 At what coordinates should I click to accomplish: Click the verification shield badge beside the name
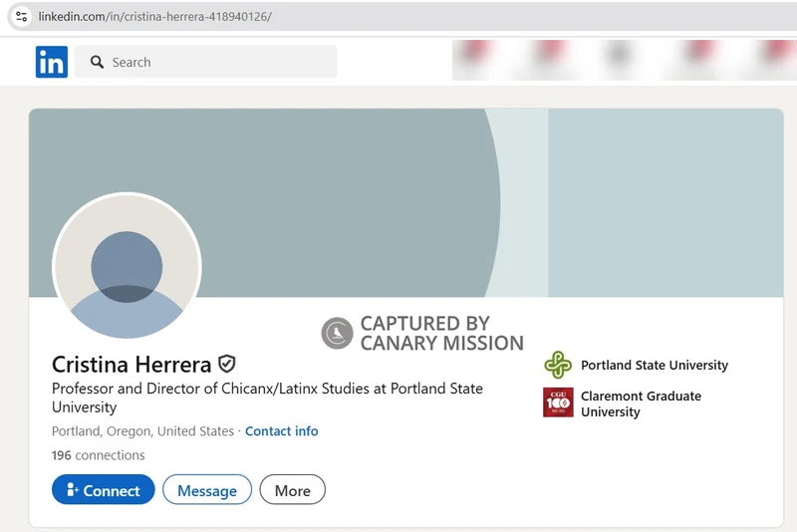click(x=227, y=364)
